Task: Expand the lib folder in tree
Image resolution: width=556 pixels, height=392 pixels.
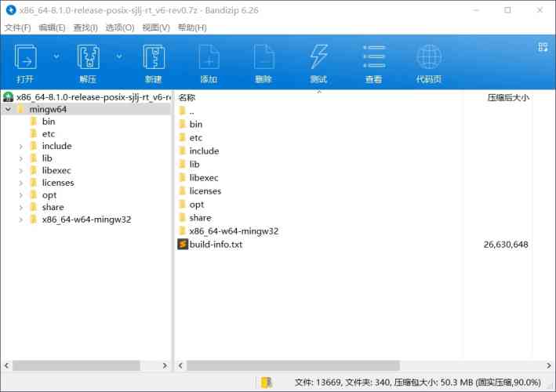Action: (21, 159)
